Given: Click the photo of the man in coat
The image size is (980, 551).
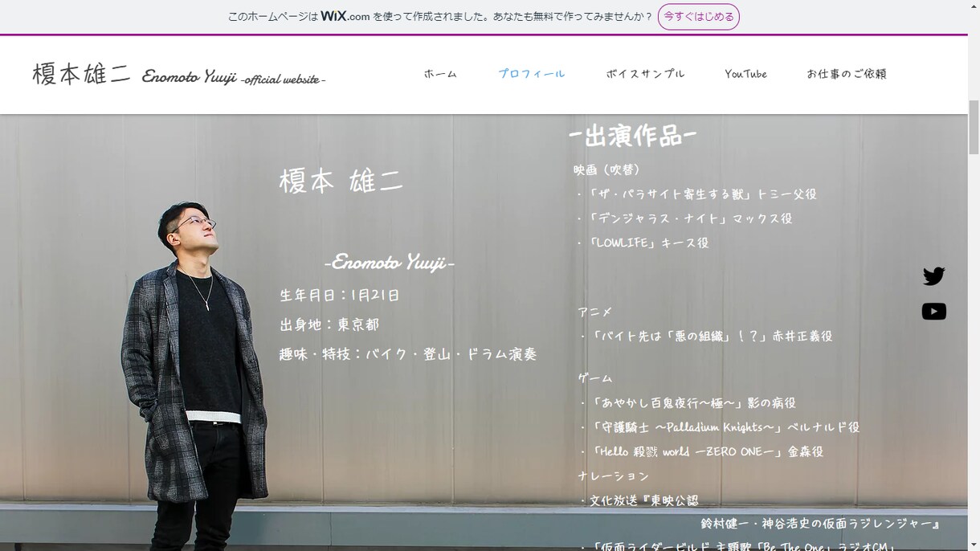Looking at the screenshot, I should (x=194, y=375).
